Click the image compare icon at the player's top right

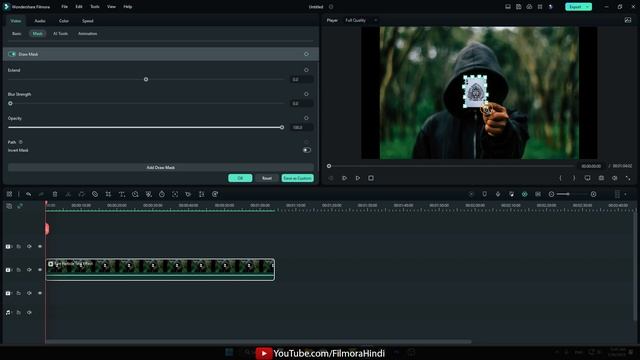pos(628,20)
